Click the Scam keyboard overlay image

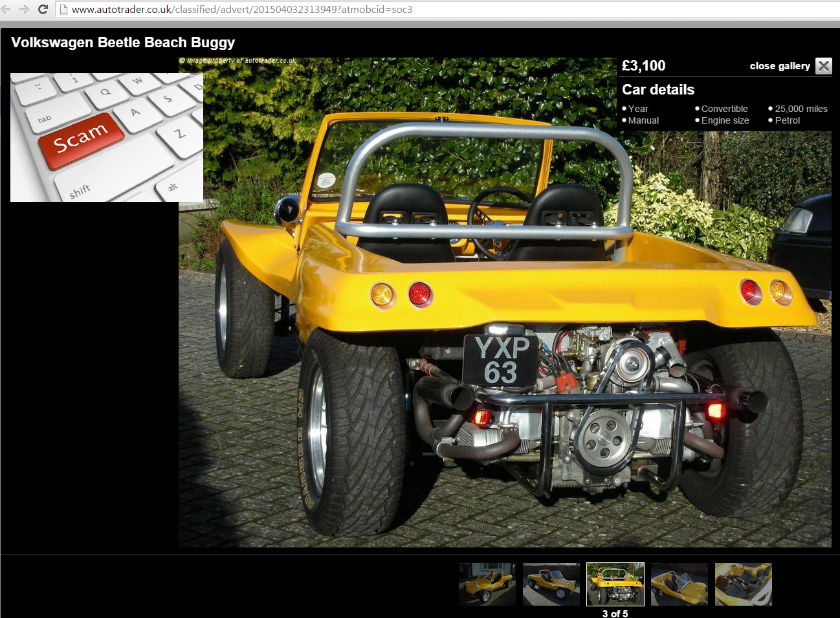click(x=107, y=137)
